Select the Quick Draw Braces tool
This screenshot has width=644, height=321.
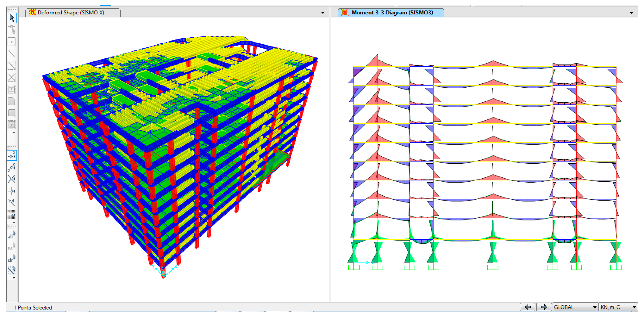coord(12,77)
